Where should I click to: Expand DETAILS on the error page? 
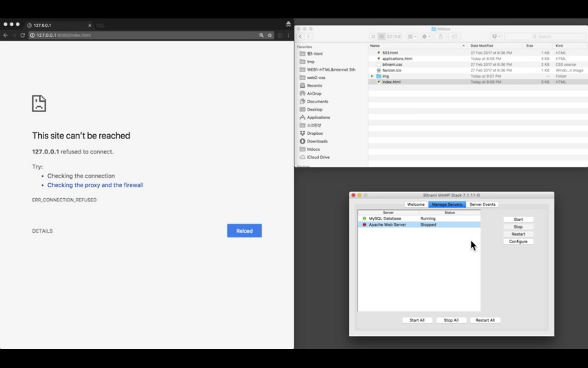click(x=42, y=231)
